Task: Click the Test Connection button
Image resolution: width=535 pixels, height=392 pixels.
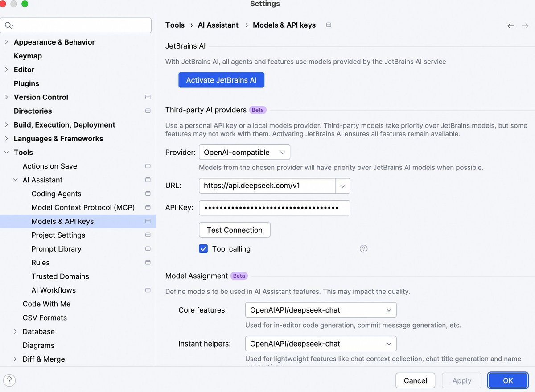Action: click(235, 230)
